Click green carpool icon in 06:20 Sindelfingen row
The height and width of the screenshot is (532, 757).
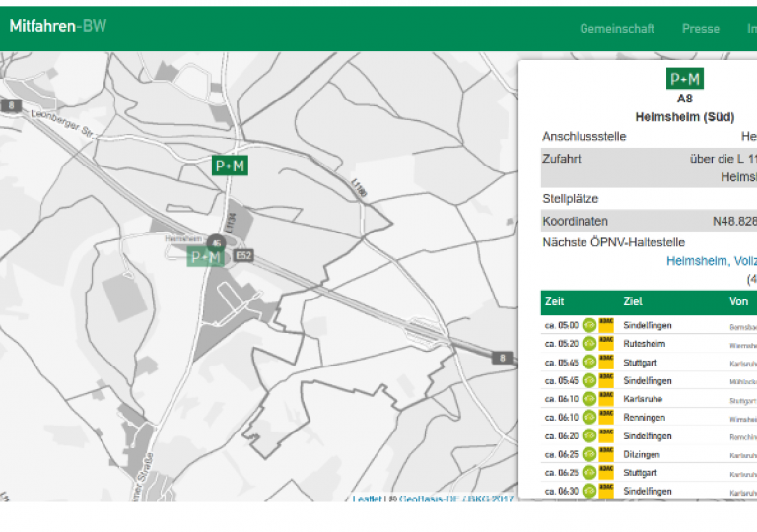coord(588,435)
